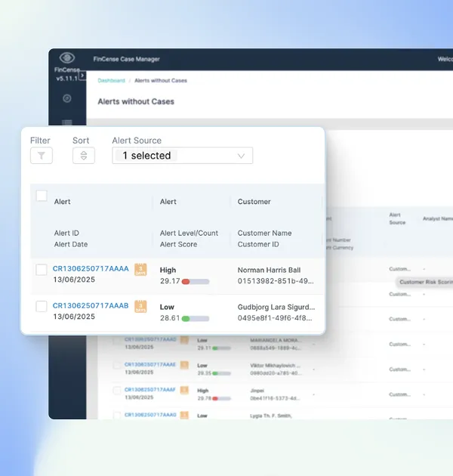This screenshot has width=453, height=476.
Task: Click the 3 days badge for CR1306250717AAAA
Action: coord(140,270)
